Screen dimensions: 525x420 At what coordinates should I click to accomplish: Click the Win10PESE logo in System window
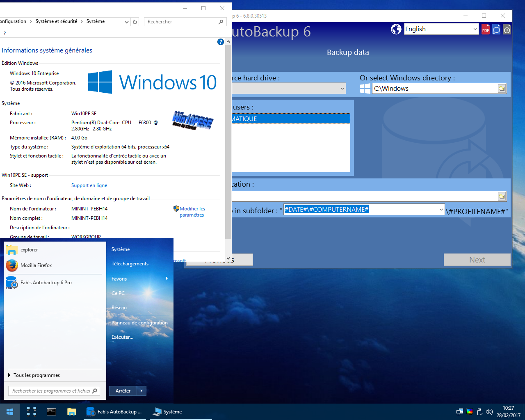tap(193, 120)
